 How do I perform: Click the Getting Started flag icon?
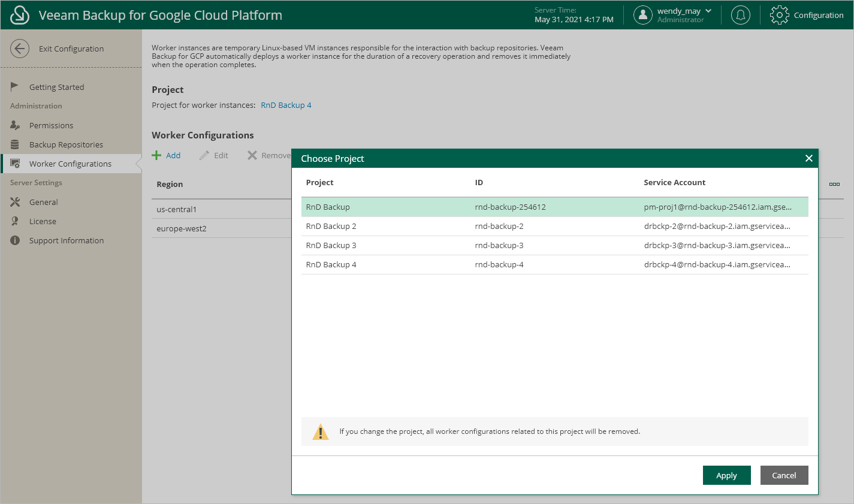[15, 87]
